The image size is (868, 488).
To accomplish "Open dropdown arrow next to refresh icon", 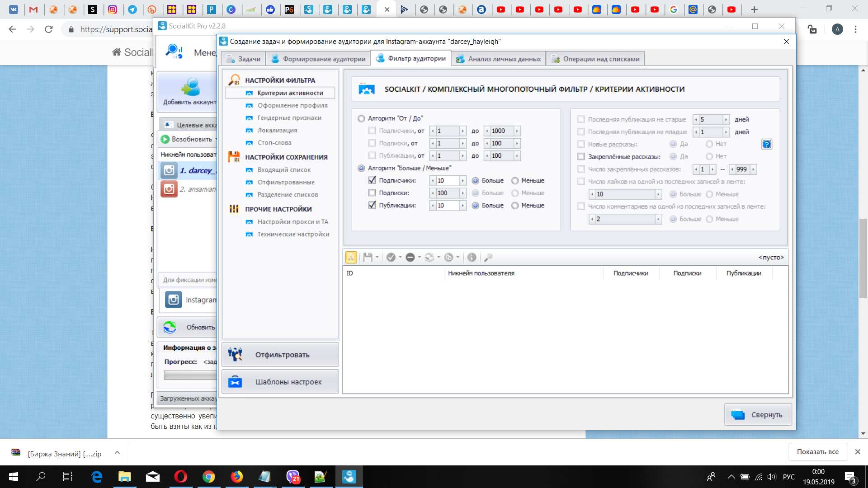I will point(439,257).
